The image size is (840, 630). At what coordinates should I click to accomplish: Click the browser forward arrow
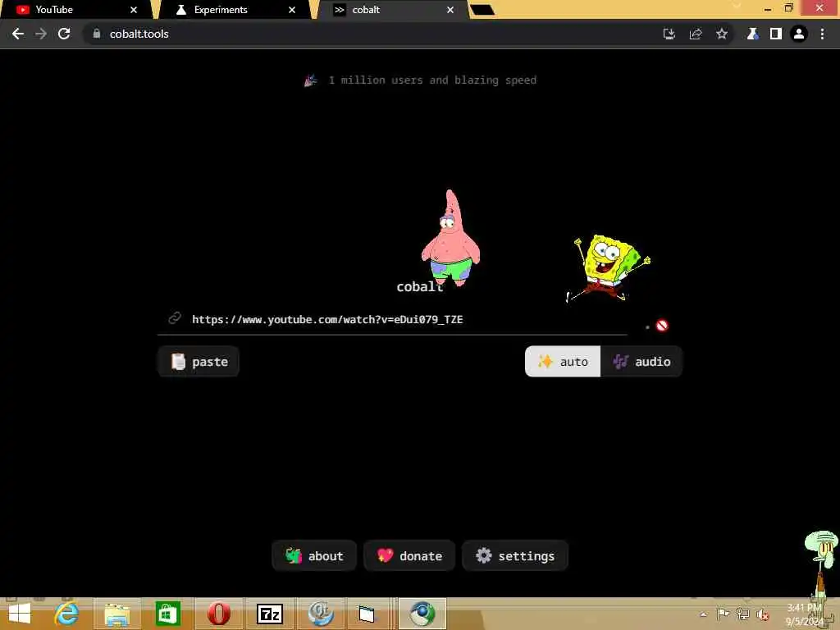[41, 34]
